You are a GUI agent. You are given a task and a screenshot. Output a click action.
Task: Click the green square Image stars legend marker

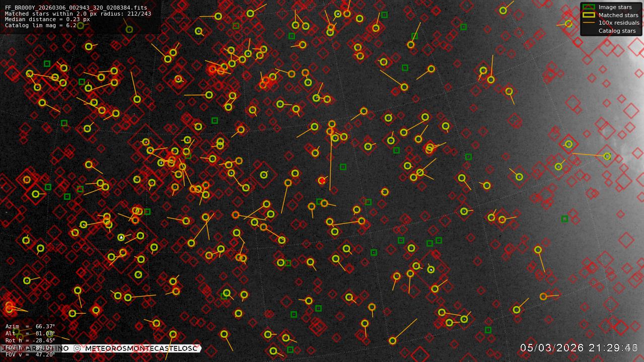click(589, 7)
